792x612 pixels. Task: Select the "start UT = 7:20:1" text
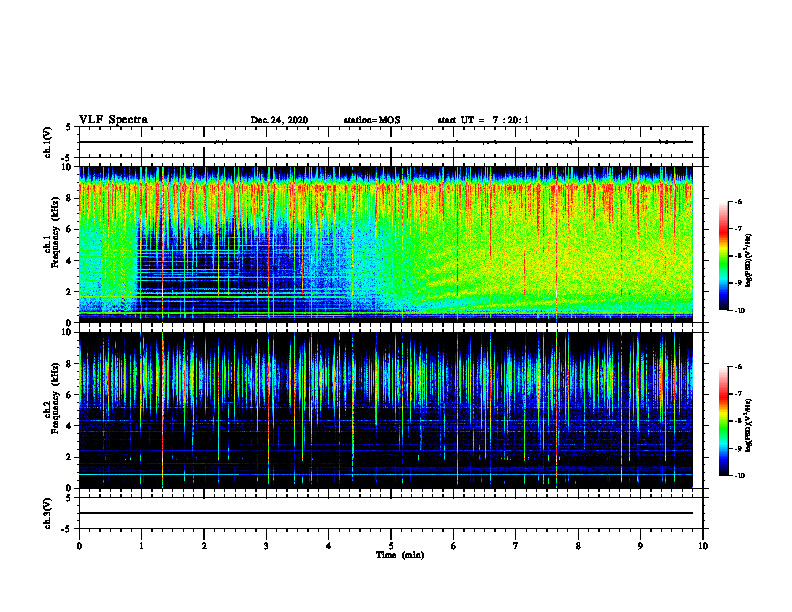[483, 120]
